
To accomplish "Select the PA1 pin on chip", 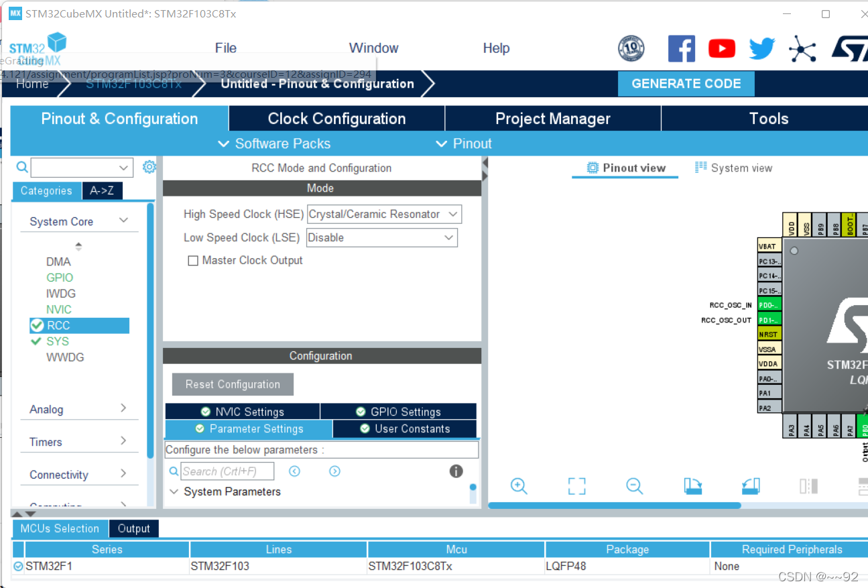I will 769,393.
